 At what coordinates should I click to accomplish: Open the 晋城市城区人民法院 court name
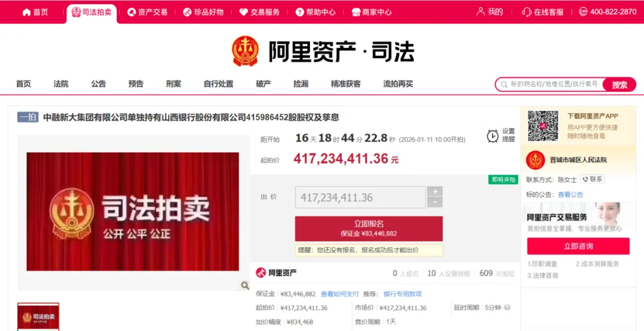578,160
